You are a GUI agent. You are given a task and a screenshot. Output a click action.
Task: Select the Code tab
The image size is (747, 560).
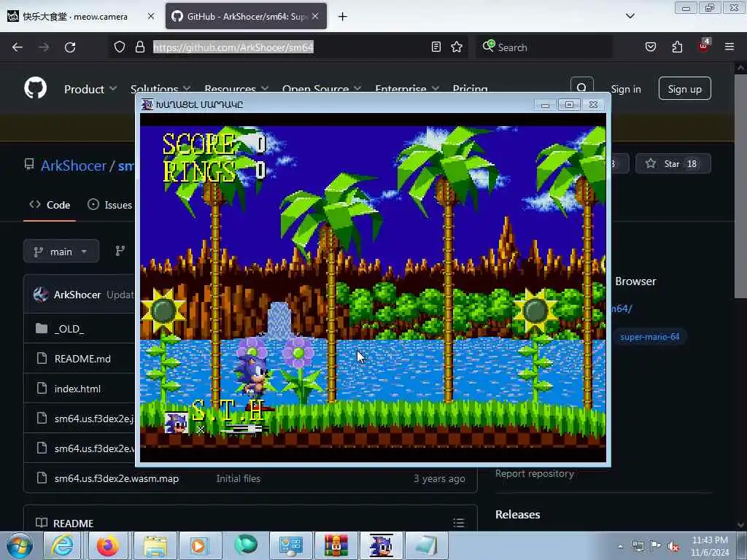[x=50, y=205]
